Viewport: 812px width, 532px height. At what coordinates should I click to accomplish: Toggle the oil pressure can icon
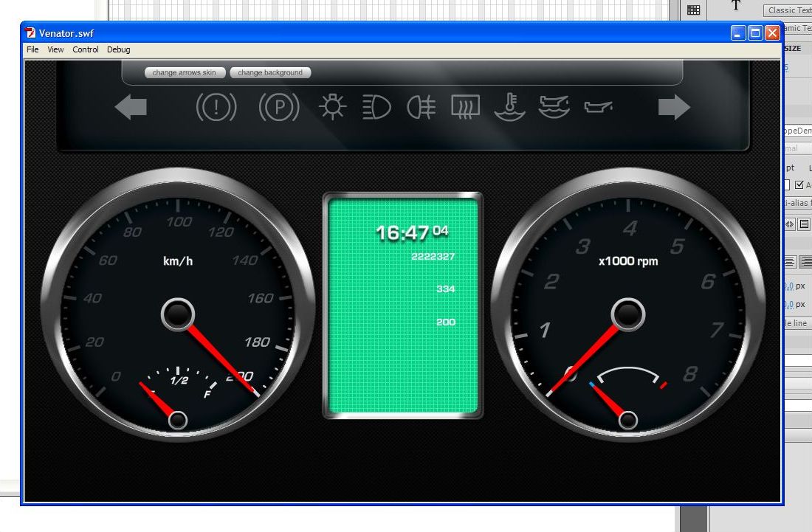(599, 108)
